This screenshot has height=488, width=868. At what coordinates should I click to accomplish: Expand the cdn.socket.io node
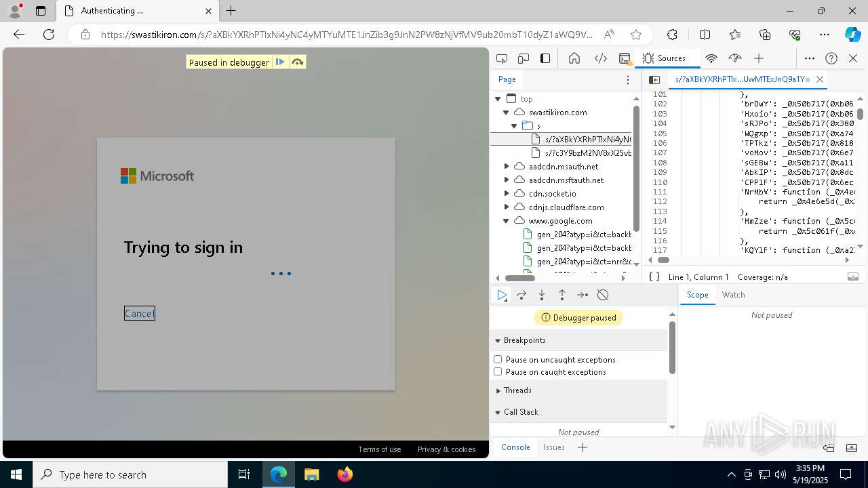click(x=506, y=194)
